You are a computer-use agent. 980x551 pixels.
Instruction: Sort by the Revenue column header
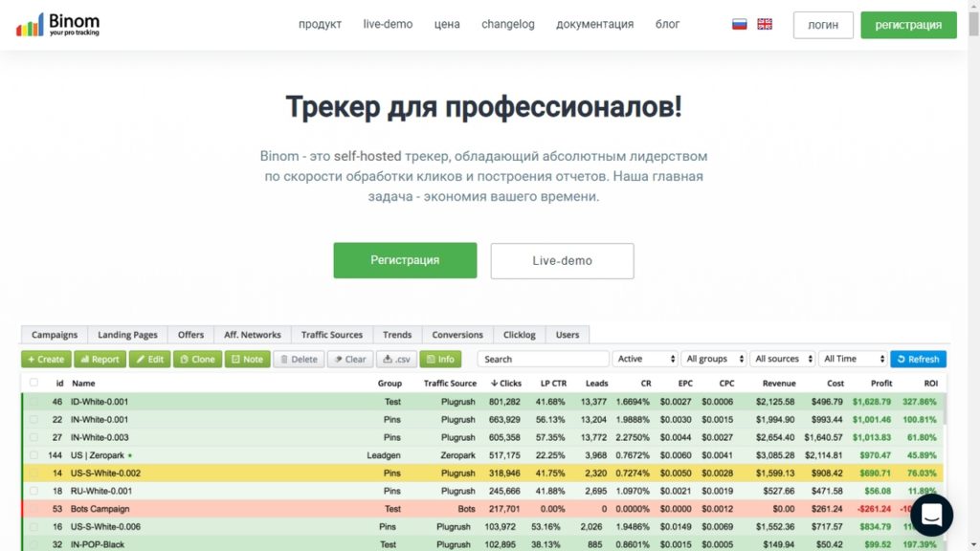[x=779, y=384]
